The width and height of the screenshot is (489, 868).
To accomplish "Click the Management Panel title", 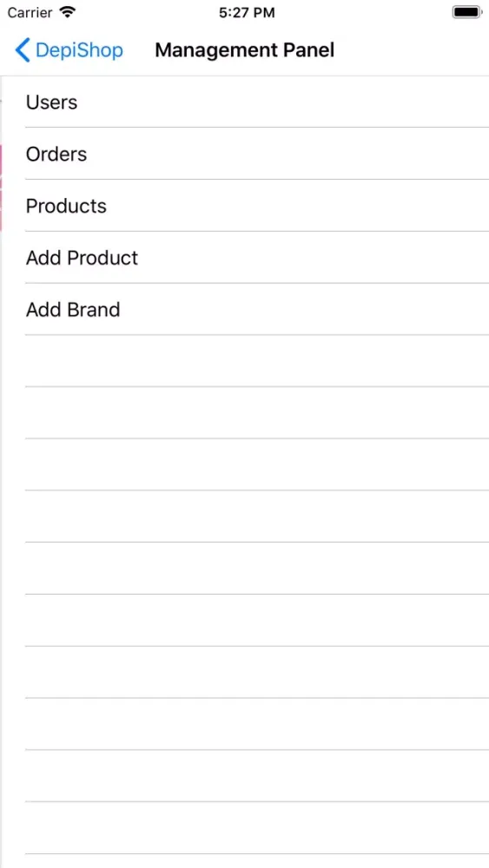I will 245,50.
